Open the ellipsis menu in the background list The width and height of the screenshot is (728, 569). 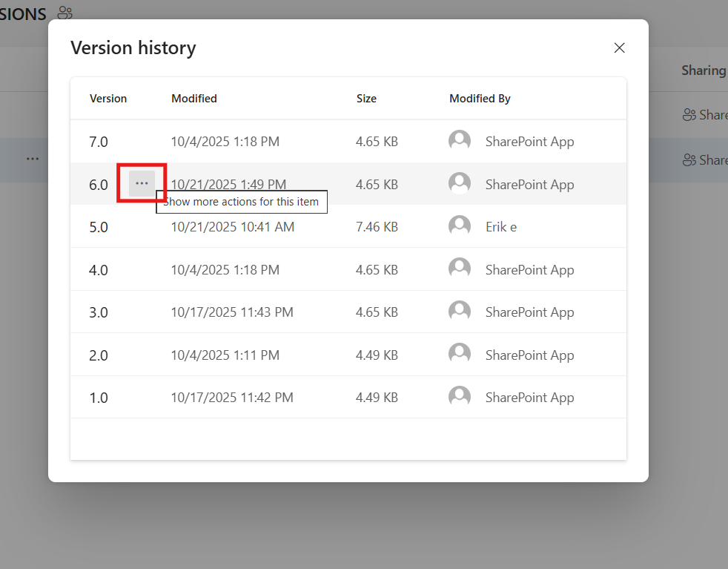pos(33,159)
